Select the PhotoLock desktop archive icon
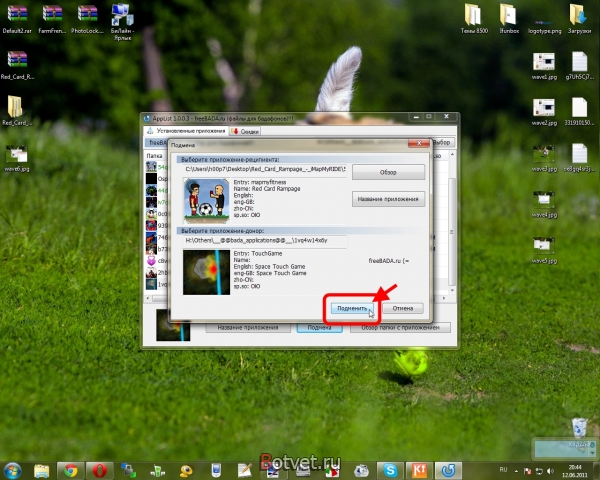Image resolution: width=600 pixels, height=480 pixels. (87, 15)
